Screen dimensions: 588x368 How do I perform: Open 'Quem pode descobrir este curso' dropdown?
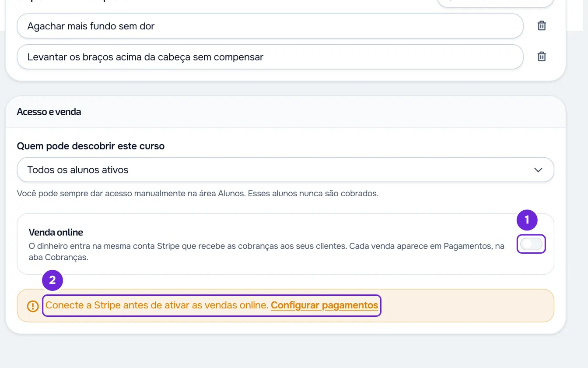click(285, 170)
